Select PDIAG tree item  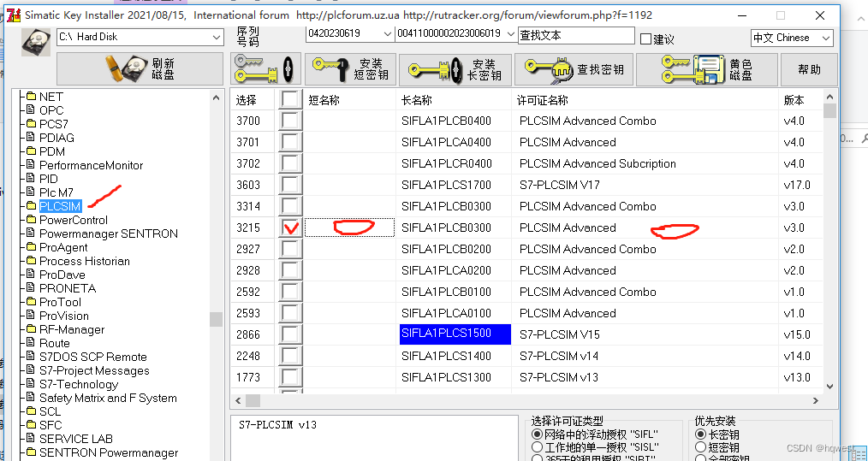(x=56, y=138)
